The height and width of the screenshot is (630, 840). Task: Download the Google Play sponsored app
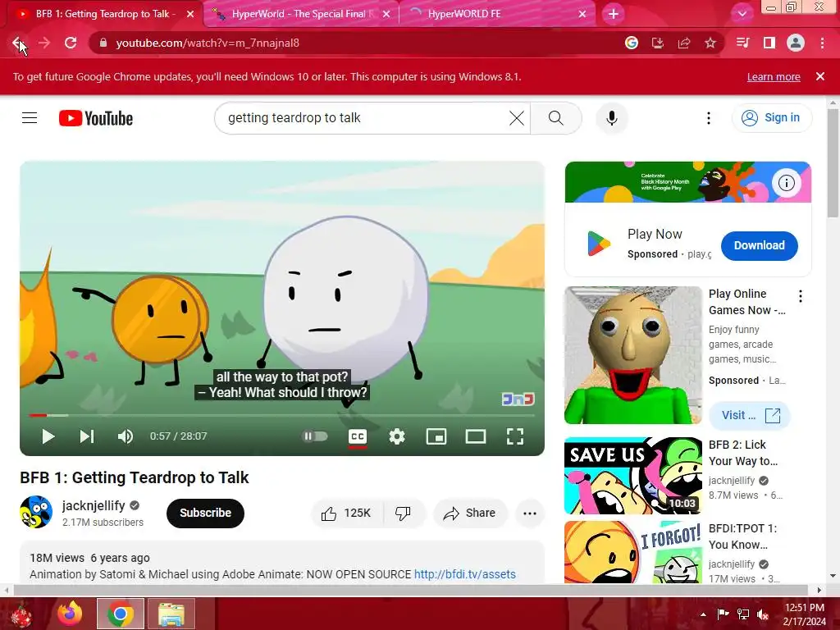[x=759, y=246]
